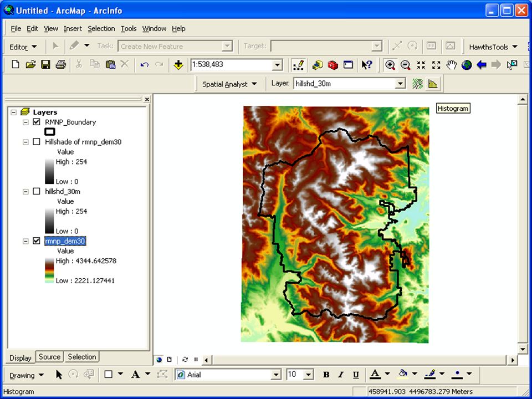Switch to layout view icon
The image size is (532, 399).
point(170,360)
